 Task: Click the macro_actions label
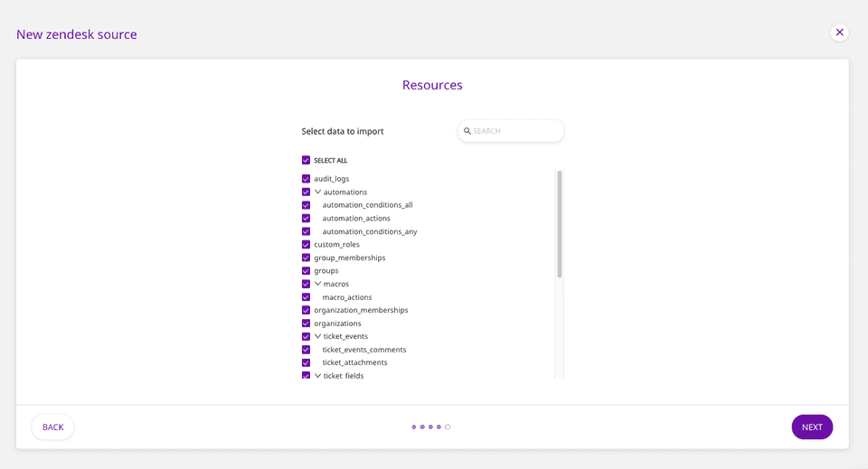point(347,297)
